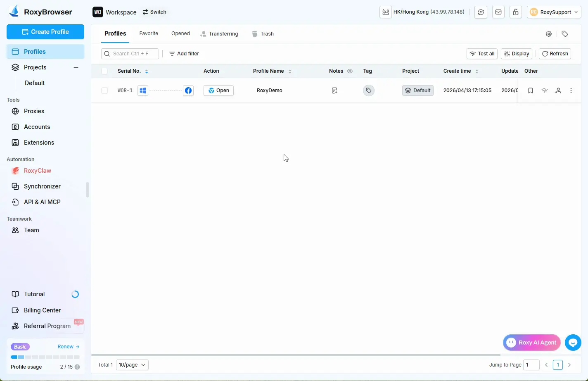Click the Jump to Page input
The width and height of the screenshot is (588, 381).
pos(531,365)
